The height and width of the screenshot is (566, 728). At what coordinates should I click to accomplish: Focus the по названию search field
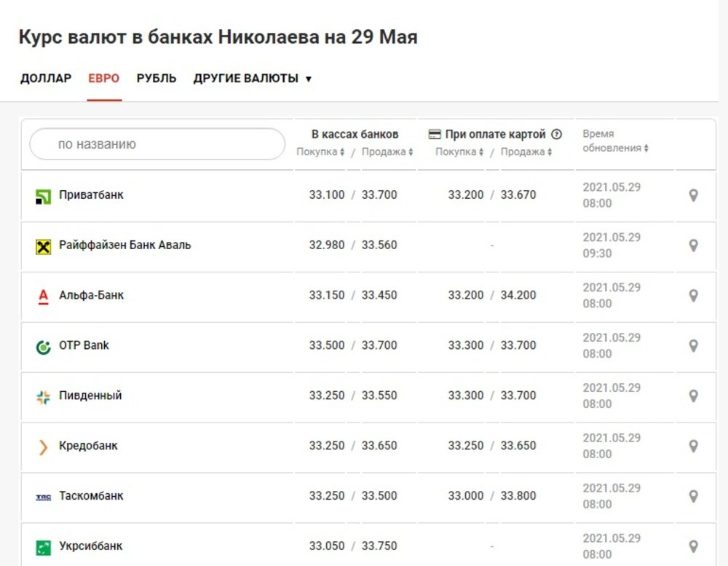point(157,144)
